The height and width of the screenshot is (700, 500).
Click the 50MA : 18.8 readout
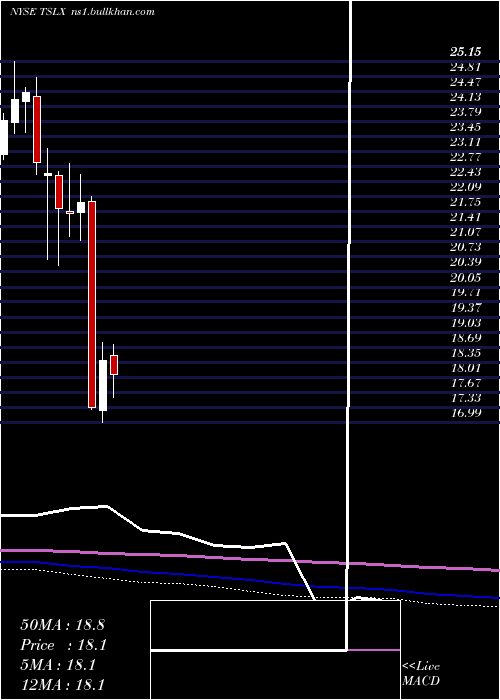[x=62, y=625]
